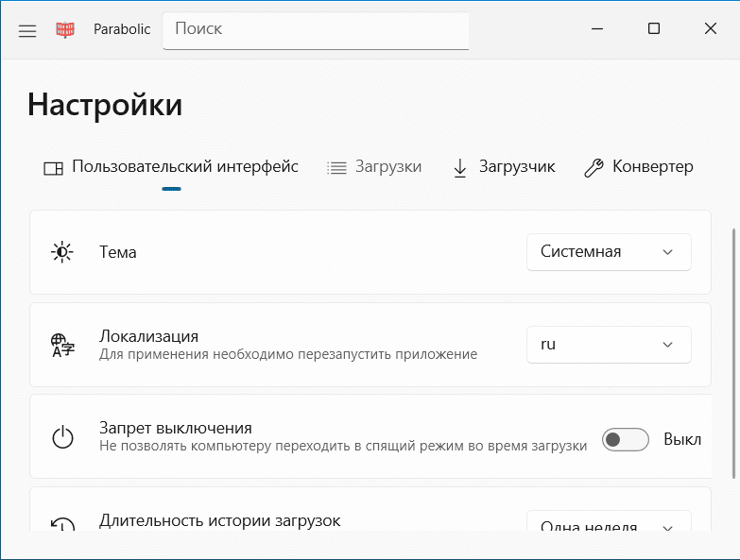740x560 pixels.
Task: Switch to the Загрузки tab
Action: click(375, 167)
